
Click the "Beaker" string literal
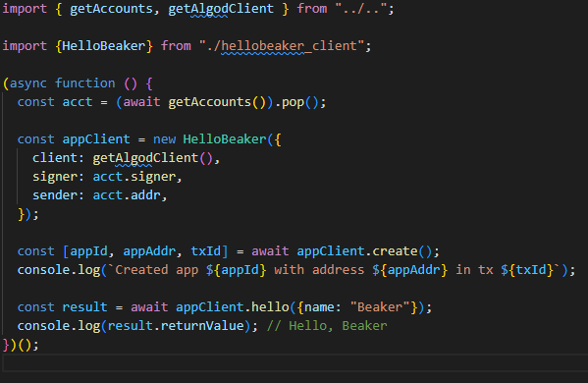[380, 307]
